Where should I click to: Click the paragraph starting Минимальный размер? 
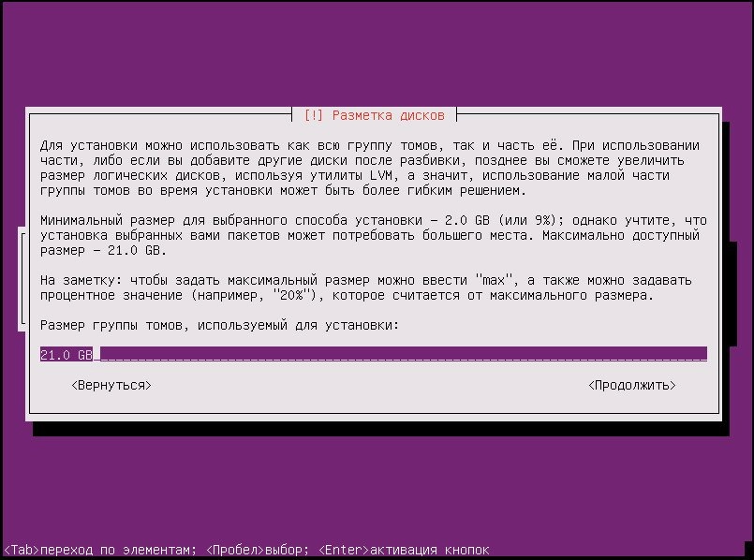click(370, 235)
